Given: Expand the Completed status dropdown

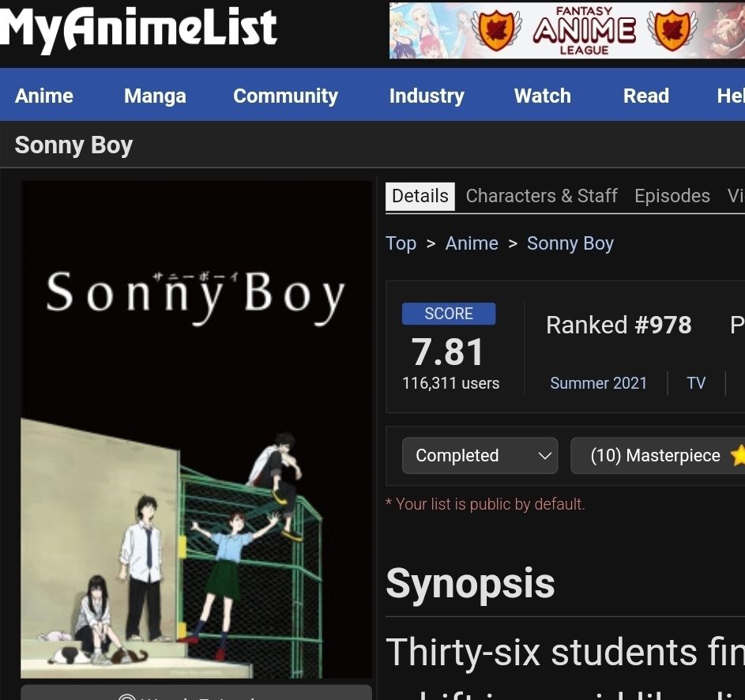Looking at the screenshot, I should click(480, 456).
